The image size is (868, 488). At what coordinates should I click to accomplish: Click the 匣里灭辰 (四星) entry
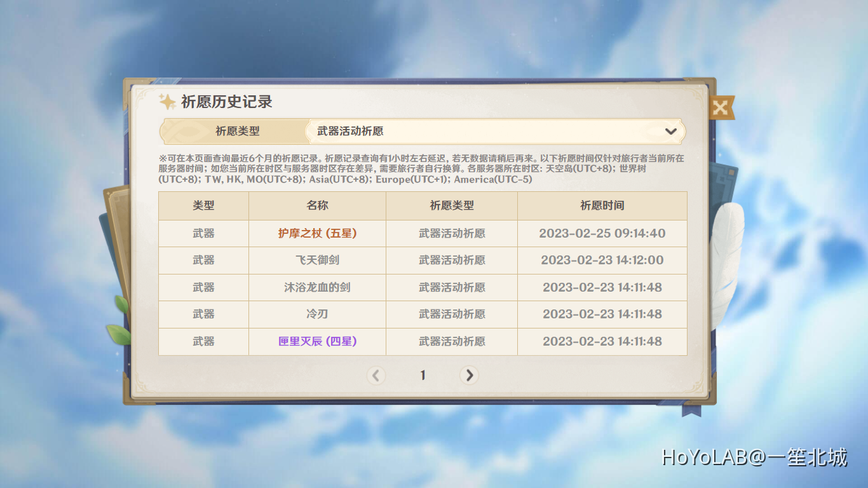tap(316, 341)
